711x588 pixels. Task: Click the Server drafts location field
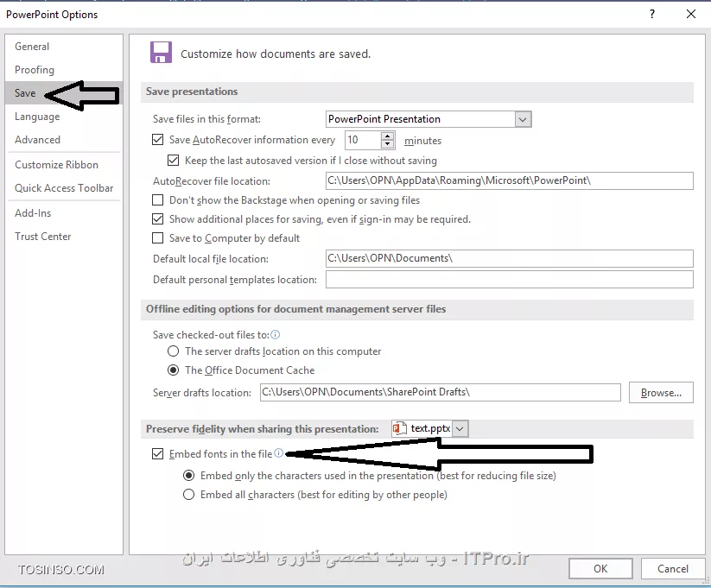click(x=441, y=392)
